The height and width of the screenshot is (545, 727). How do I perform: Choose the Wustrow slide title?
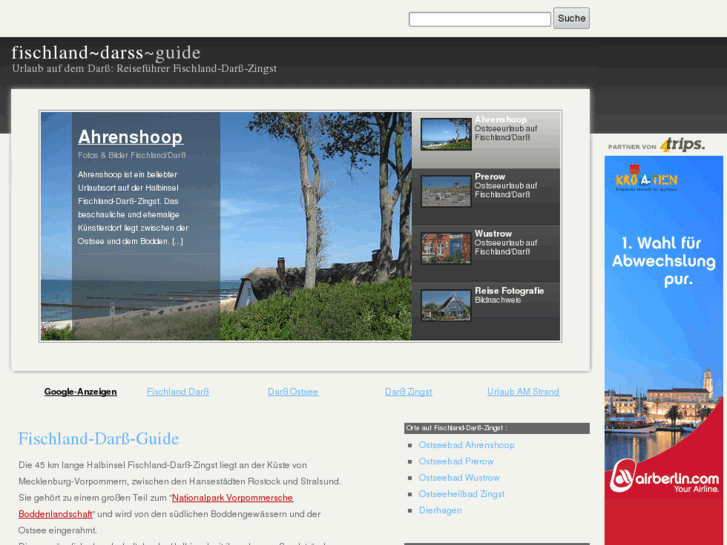click(493, 233)
